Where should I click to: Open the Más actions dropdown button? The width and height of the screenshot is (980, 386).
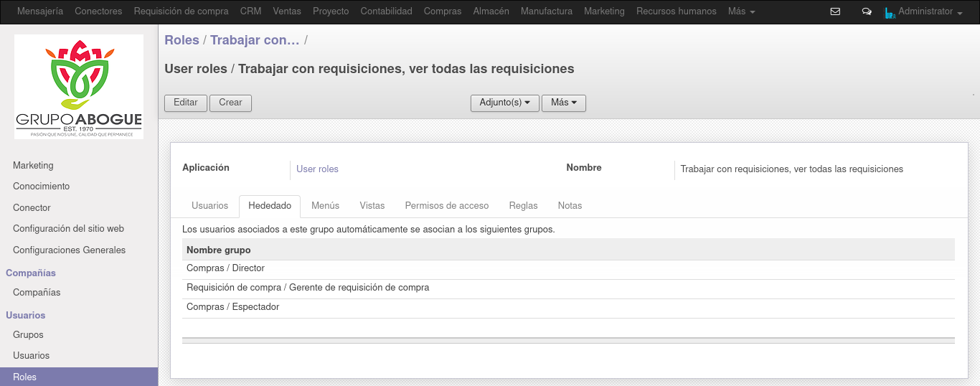564,103
